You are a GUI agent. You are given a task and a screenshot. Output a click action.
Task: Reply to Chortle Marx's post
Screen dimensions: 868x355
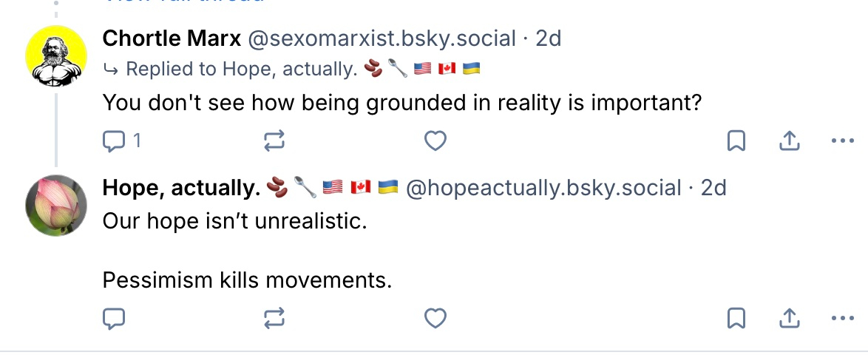point(114,141)
